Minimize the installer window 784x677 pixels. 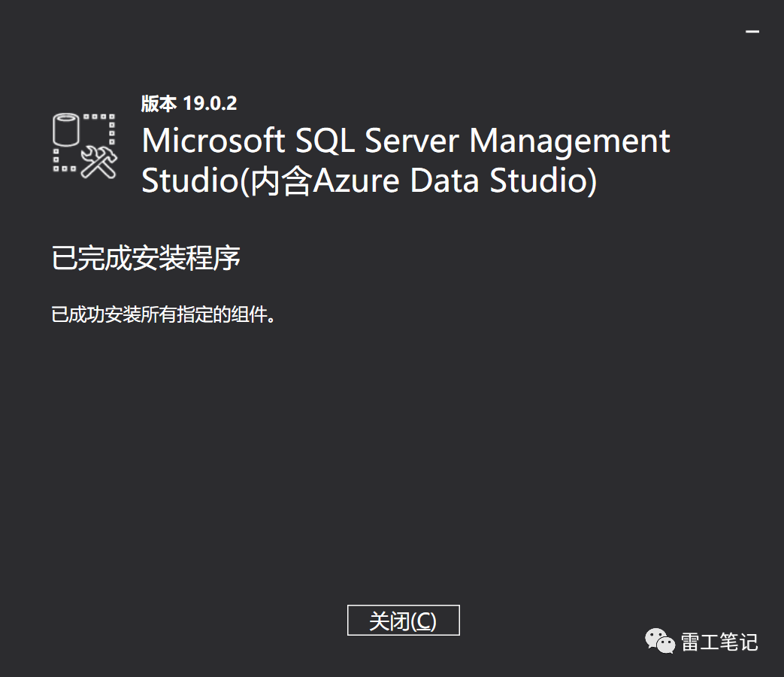tap(752, 32)
